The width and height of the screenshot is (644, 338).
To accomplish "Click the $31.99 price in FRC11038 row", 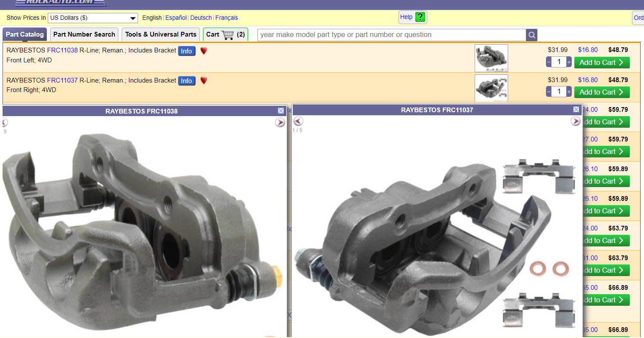I will coord(558,50).
